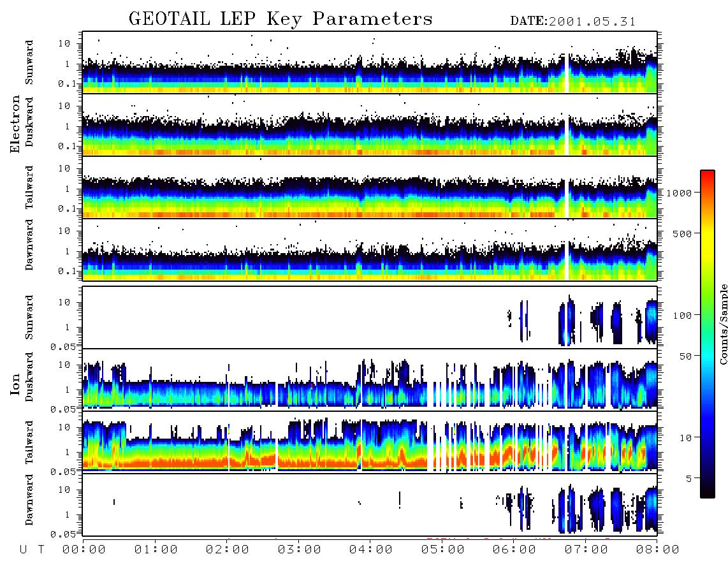Select the 'Ion' group axis label
The height and width of the screenshot is (561, 728).
[15, 384]
